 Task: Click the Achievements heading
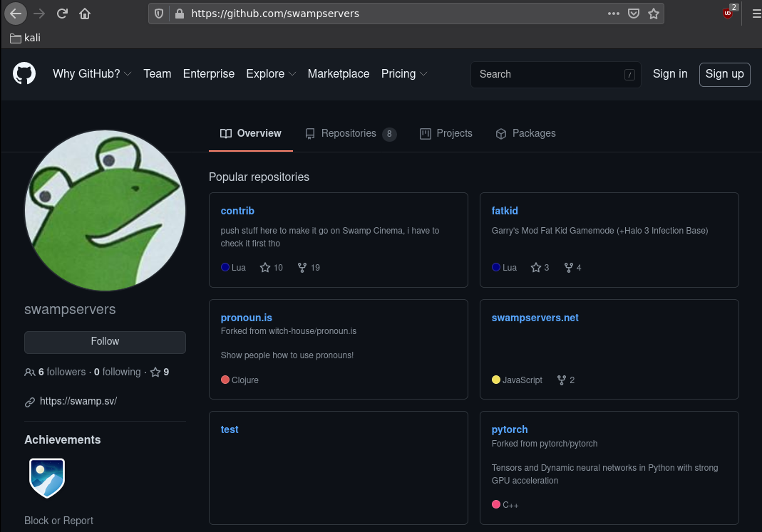pyautogui.click(x=63, y=440)
